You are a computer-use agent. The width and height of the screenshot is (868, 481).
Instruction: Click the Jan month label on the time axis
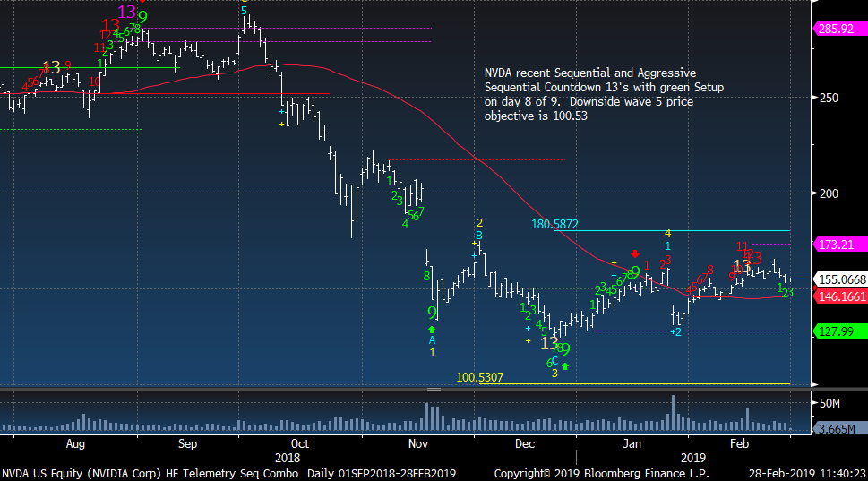[x=632, y=444]
